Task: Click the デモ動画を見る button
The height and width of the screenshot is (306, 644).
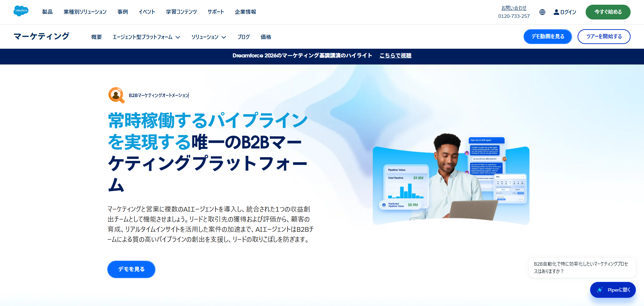Action: 548,37
